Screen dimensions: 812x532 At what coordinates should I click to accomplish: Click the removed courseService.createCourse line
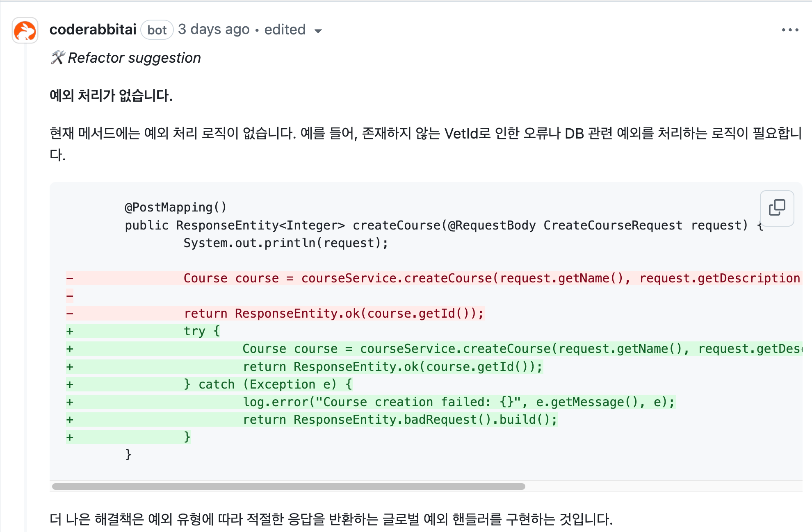369,278
